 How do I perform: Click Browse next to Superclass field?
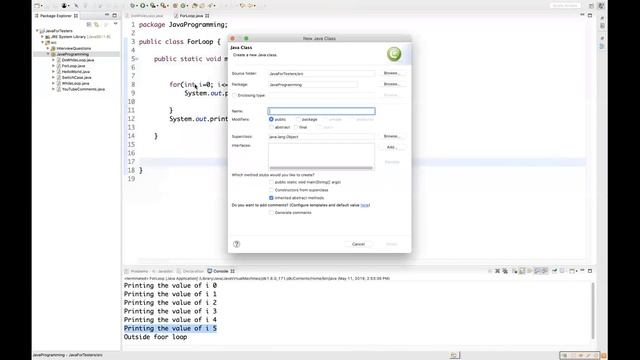point(391,136)
